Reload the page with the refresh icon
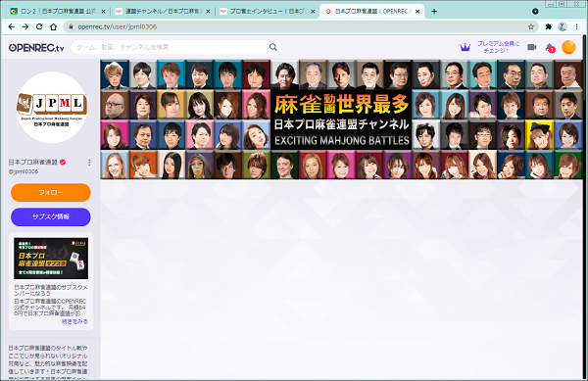 coord(39,26)
